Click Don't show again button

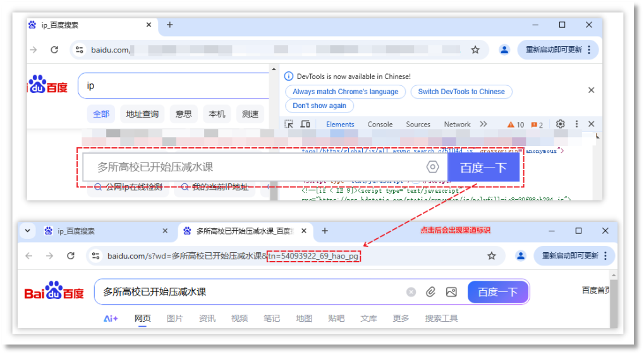tap(319, 106)
